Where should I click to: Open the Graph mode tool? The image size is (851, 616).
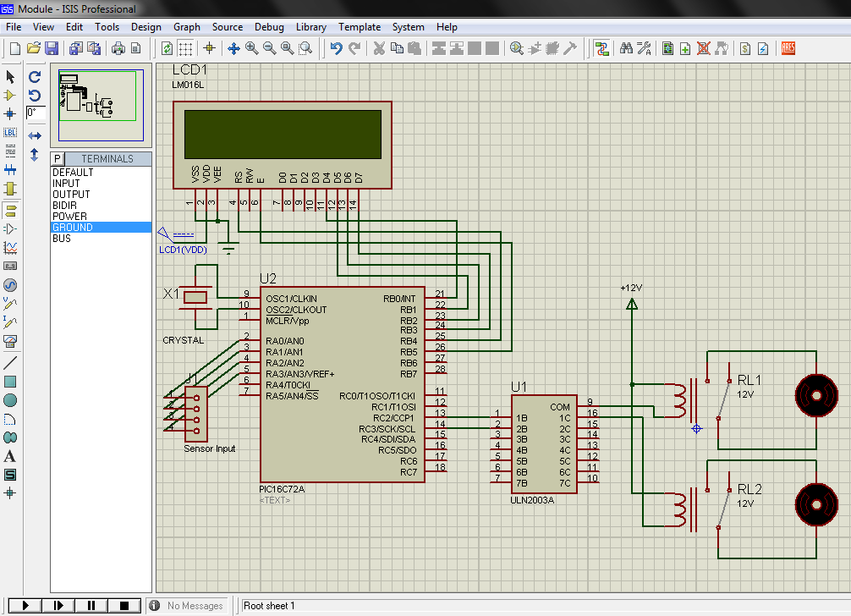[9, 248]
